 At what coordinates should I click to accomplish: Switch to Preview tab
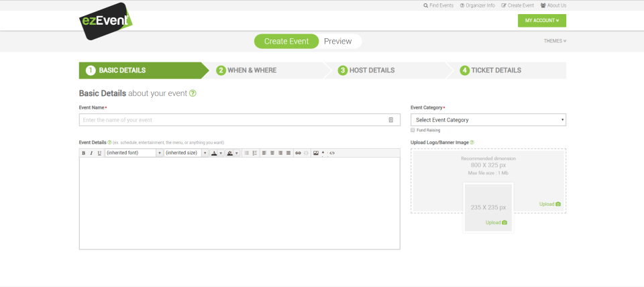(337, 41)
